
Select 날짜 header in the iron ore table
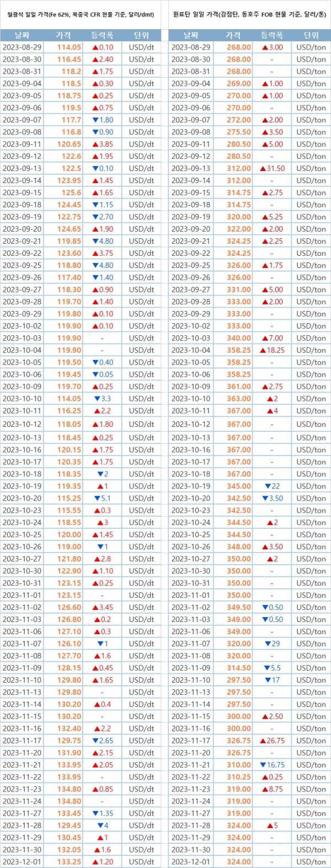(x=22, y=35)
